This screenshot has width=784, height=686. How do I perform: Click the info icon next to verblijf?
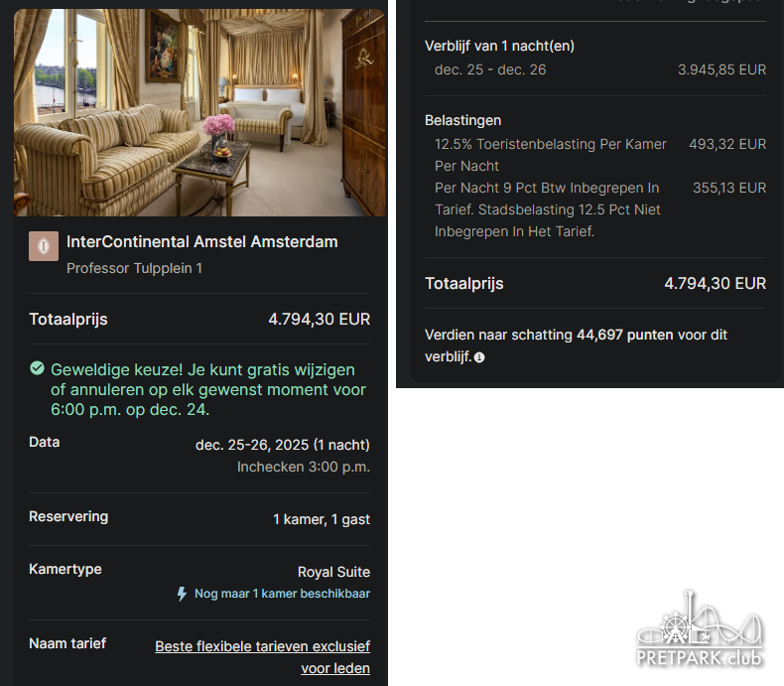[479, 357]
